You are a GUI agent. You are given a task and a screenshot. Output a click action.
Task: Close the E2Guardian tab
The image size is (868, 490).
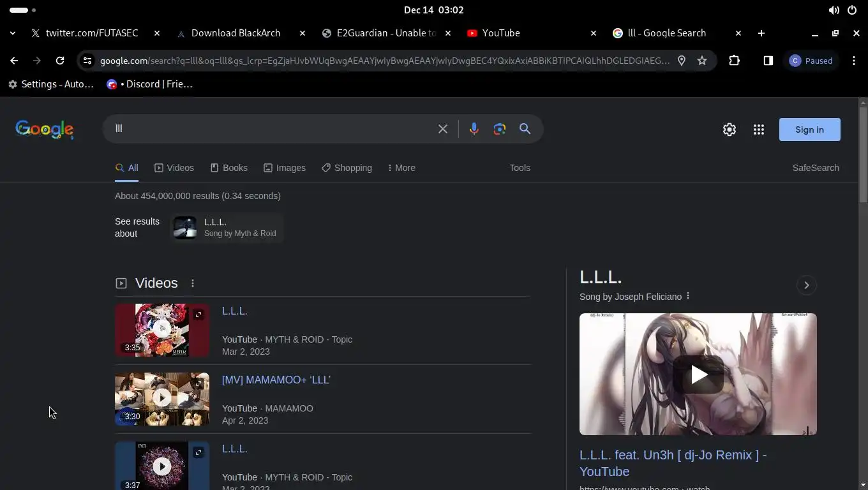tap(447, 33)
